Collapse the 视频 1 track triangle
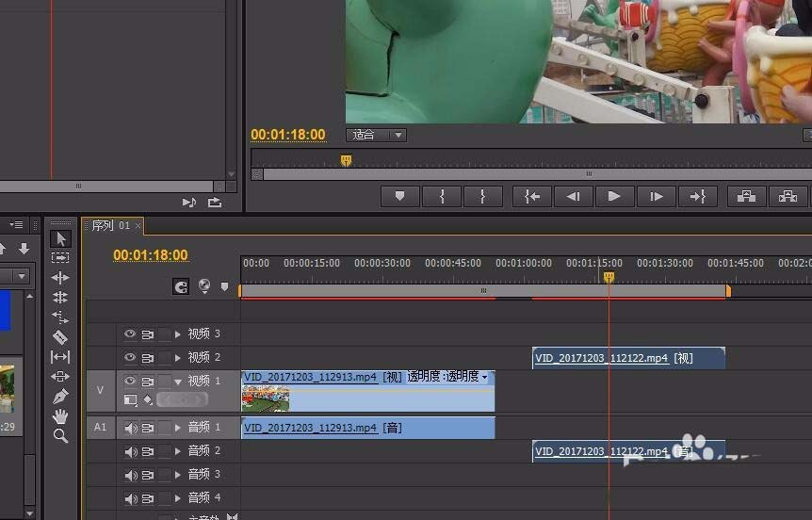The height and width of the screenshot is (520, 812). point(178,382)
